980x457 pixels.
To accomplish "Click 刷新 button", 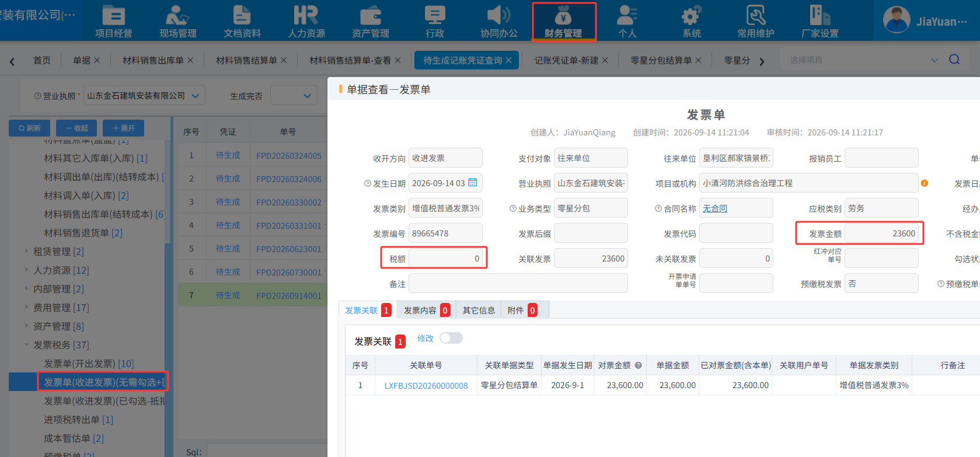I will 30,128.
